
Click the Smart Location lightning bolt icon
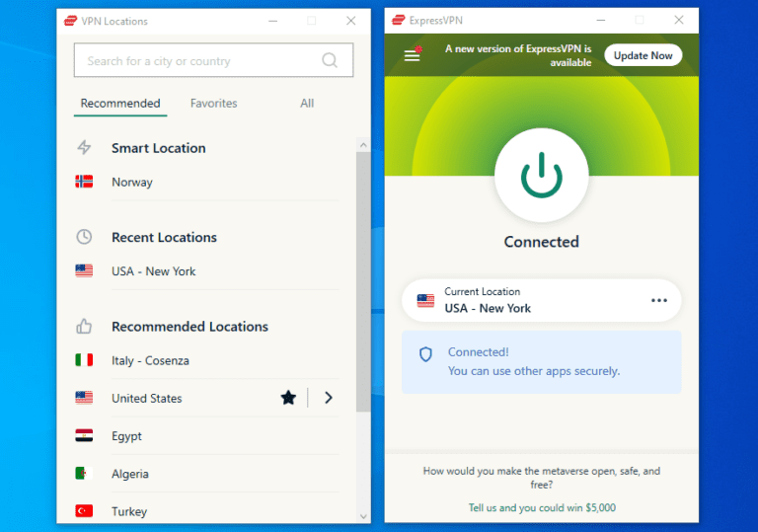(x=84, y=147)
